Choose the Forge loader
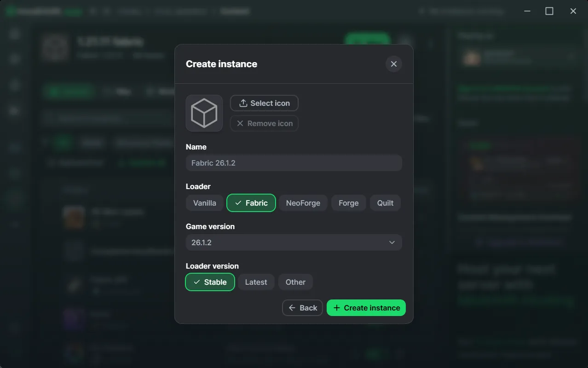The image size is (588, 368). [348, 203]
